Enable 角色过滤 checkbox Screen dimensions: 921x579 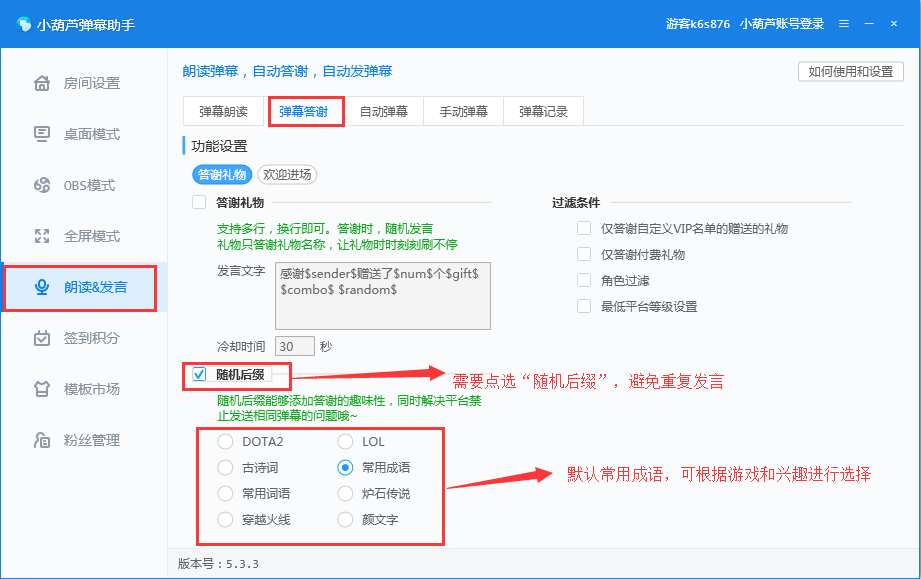click(584, 280)
